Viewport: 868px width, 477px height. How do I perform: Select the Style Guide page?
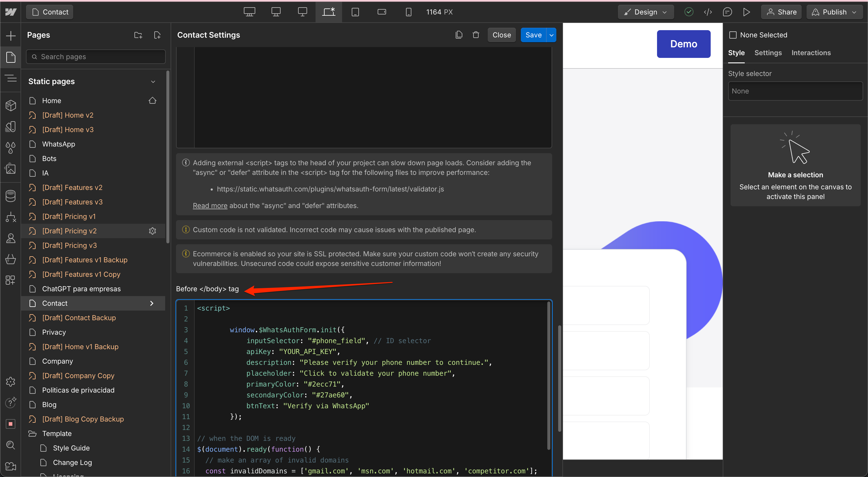click(x=93, y=448)
